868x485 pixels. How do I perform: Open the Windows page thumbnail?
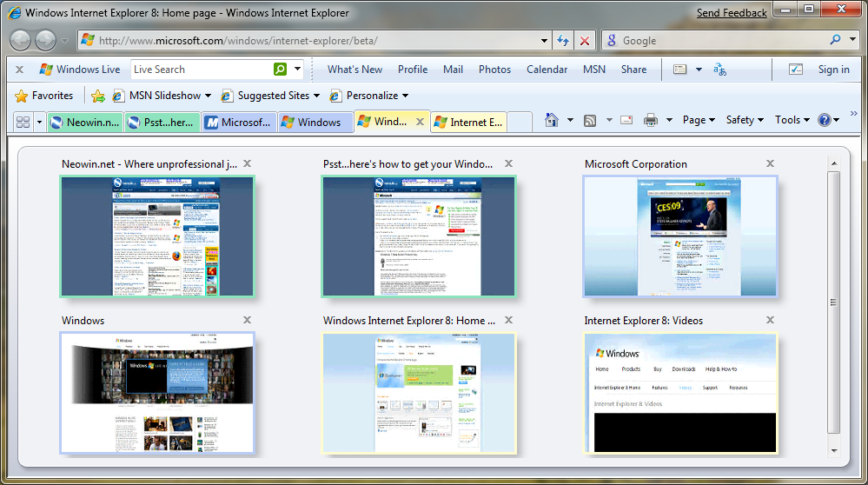(157, 393)
